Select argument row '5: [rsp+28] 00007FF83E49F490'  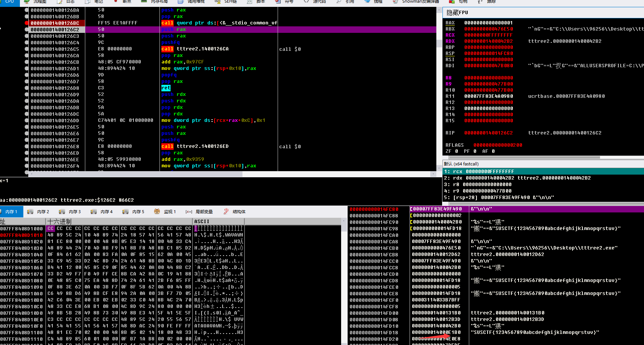(543, 198)
